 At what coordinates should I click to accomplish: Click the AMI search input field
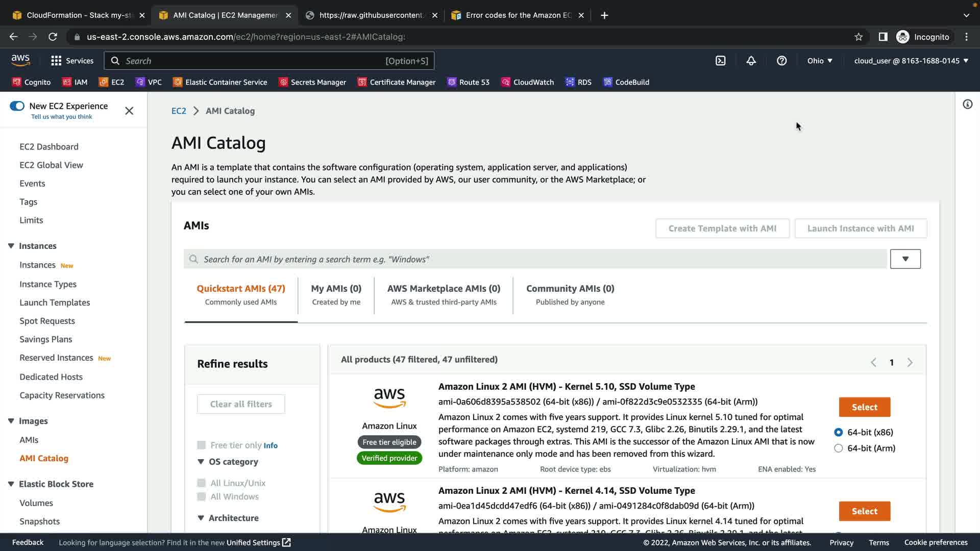(535, 259)
